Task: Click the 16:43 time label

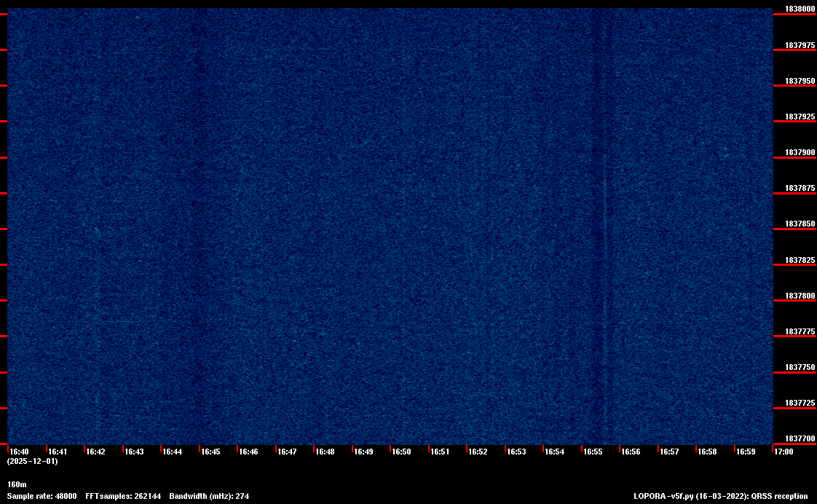Action: [134, 452]
